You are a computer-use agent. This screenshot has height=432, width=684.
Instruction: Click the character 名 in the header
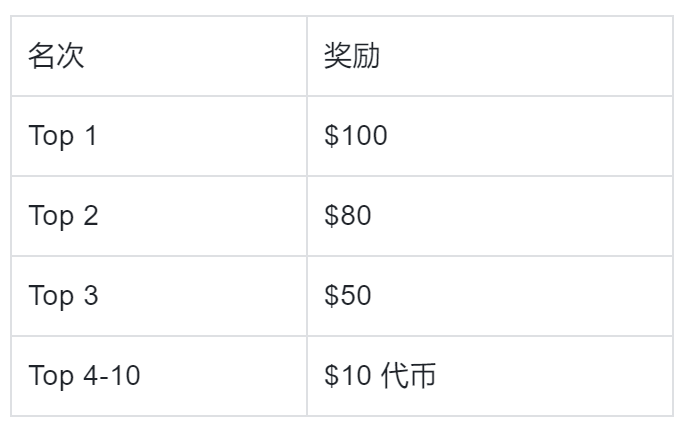coord(42,56)
